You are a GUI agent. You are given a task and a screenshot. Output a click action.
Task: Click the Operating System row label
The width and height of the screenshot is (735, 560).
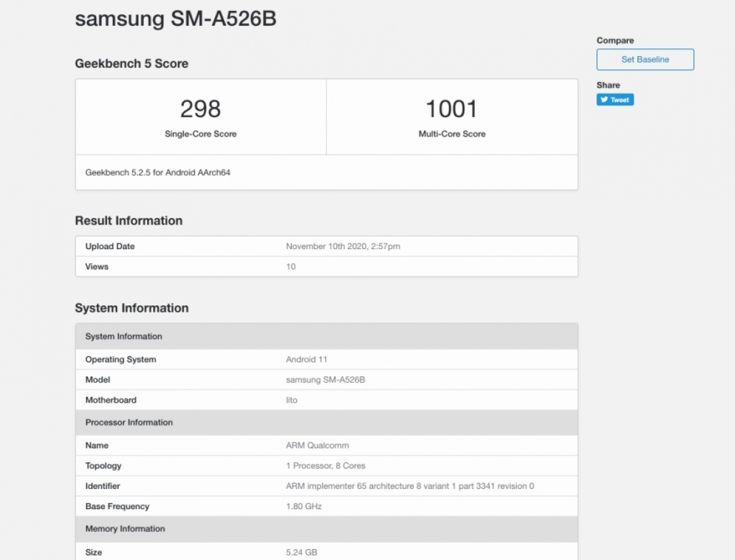[x=121, y=359]
